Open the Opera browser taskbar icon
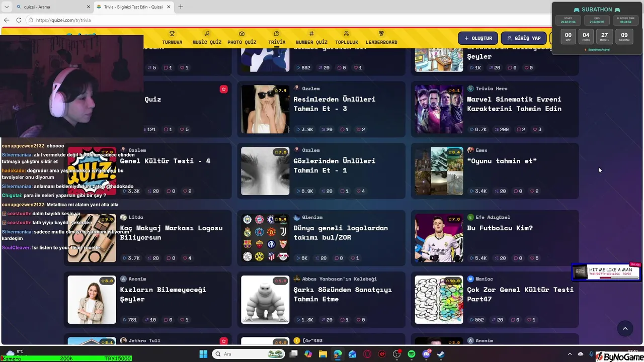644x362 pixels. point(367,354)
